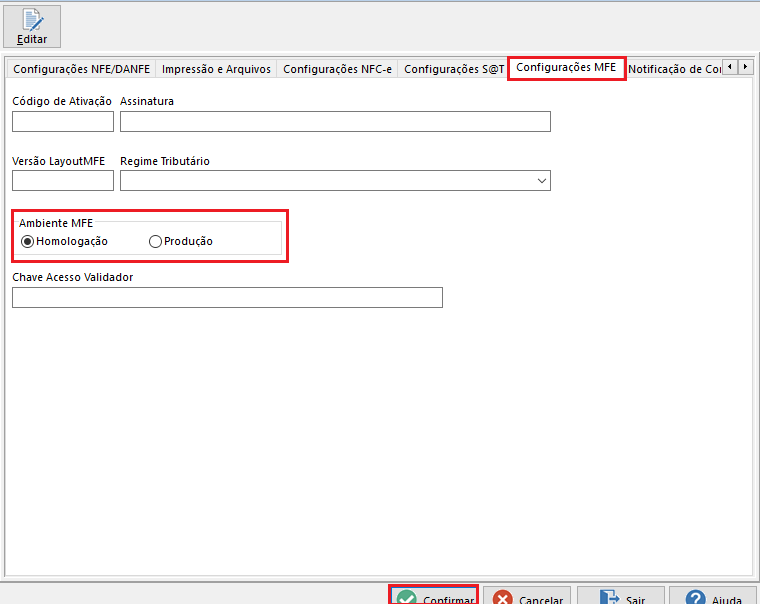This screenshot has height=604, width=760.
Task: Select Homologação environment radio
Action: pyautogui.click(x=64, y=241)
